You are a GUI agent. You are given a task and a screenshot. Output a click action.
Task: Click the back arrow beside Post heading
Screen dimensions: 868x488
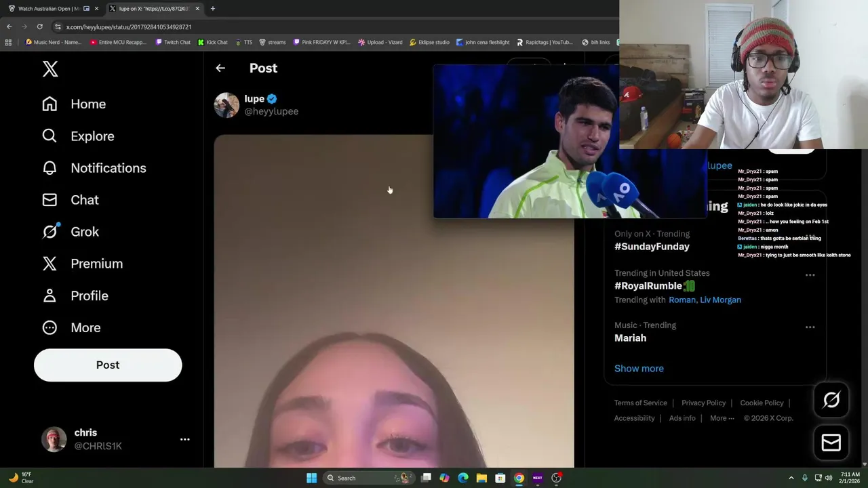click(220, 68)
